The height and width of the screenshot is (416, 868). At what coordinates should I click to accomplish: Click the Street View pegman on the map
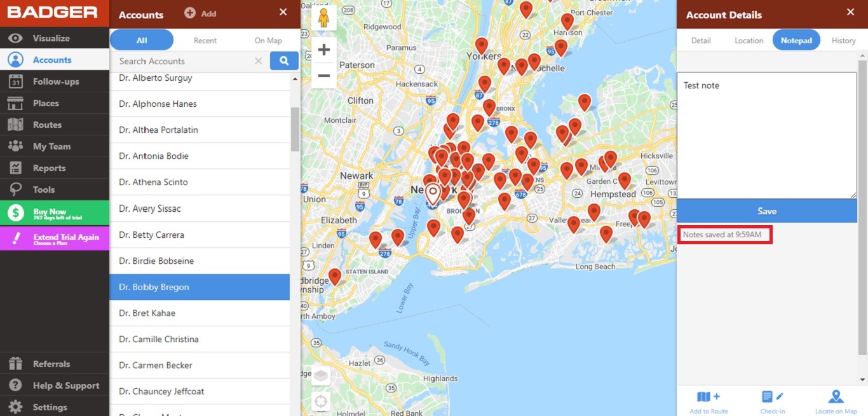pyautogui.click(x=324, y=18)
